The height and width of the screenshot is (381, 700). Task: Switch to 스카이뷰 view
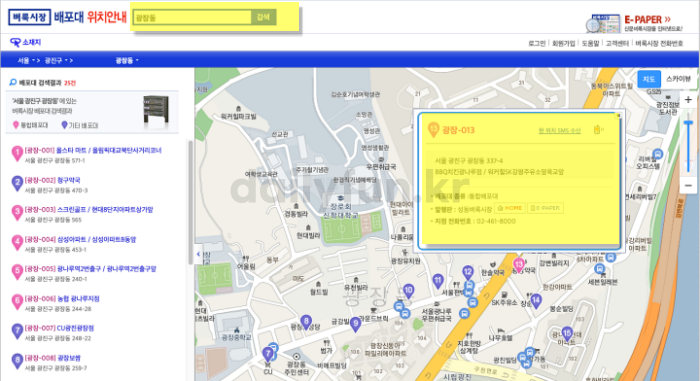(x=678, y=79)
